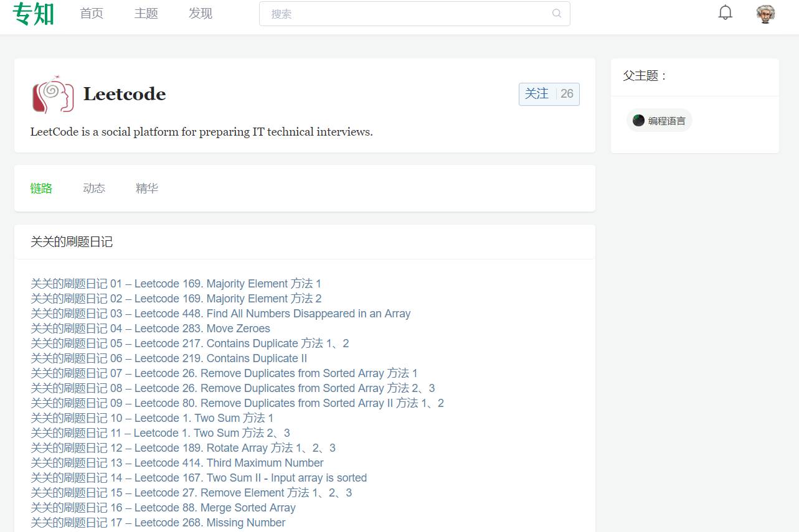Switch to the 动态 tab
Viewport: 799px width, 532px height.
94,189
